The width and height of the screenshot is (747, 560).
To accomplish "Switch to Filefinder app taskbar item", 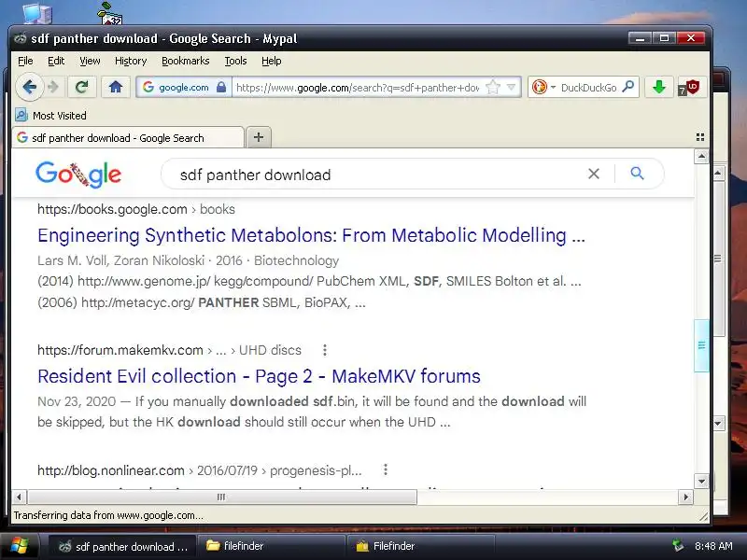I will [421, 546].
